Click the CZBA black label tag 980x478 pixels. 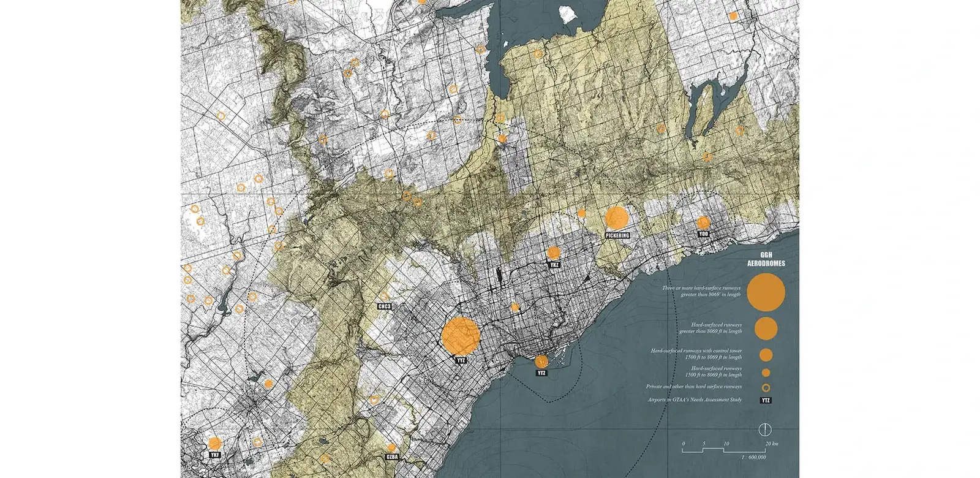392,457
